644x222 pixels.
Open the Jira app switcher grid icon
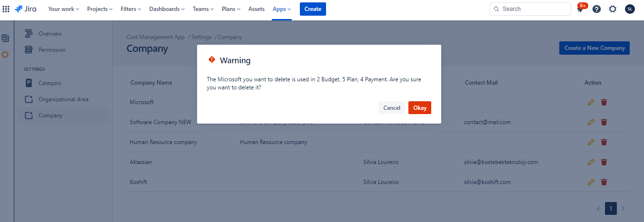[6, 9]
